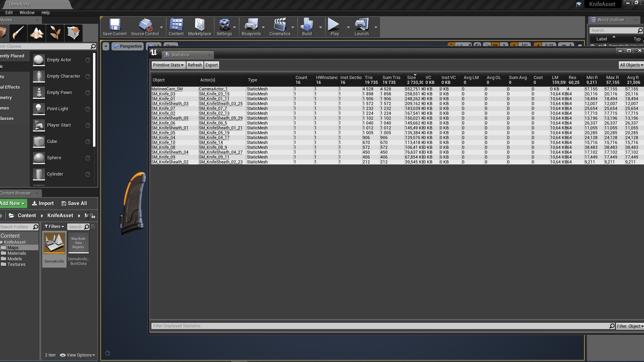
Task: Open the Window menu
Action: [27, 12]
